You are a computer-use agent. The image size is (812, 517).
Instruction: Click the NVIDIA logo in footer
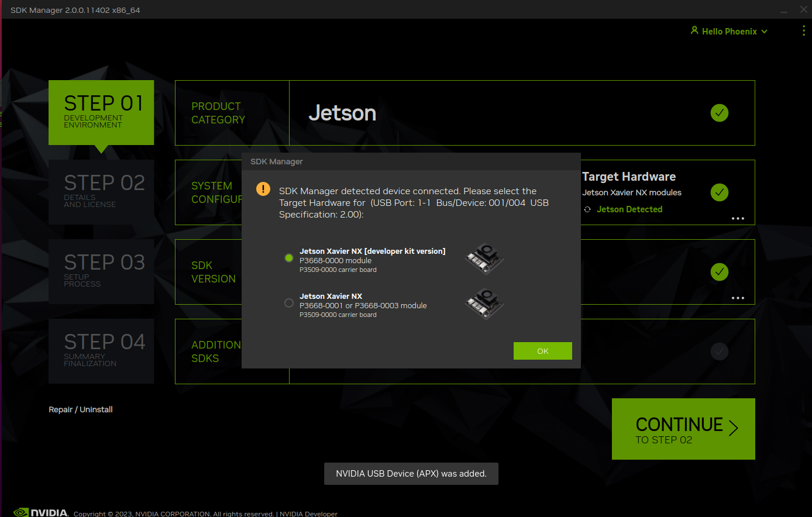[x=41, y=512]
